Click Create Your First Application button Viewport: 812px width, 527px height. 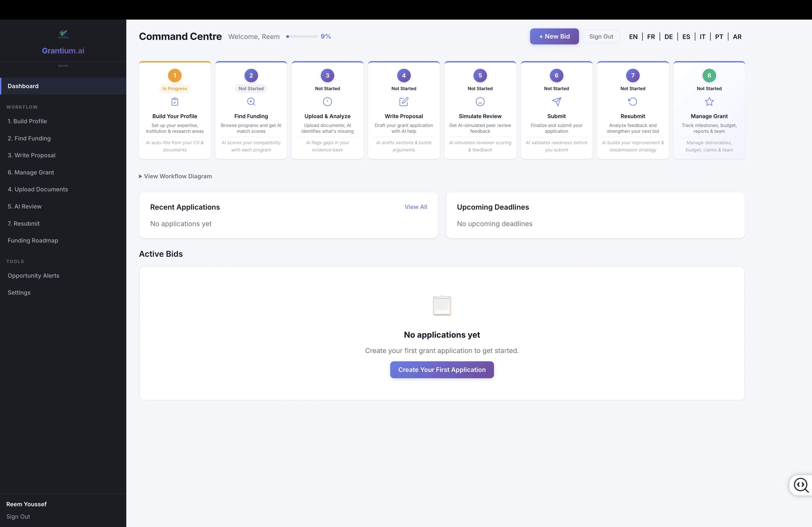(x=442, y=369)
